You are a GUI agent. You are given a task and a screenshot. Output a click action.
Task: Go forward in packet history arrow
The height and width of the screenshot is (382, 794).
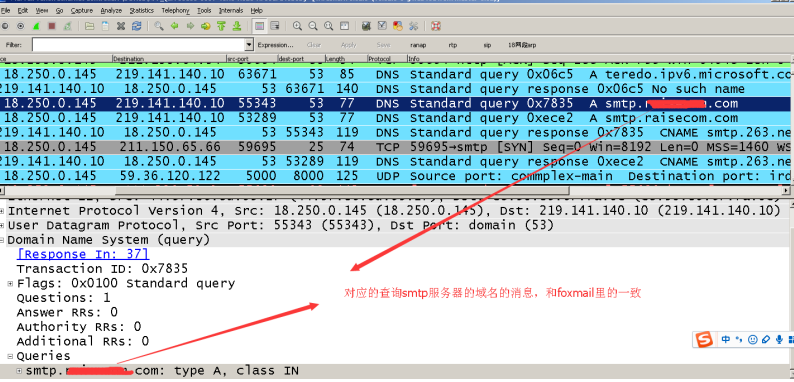[190, 26]
